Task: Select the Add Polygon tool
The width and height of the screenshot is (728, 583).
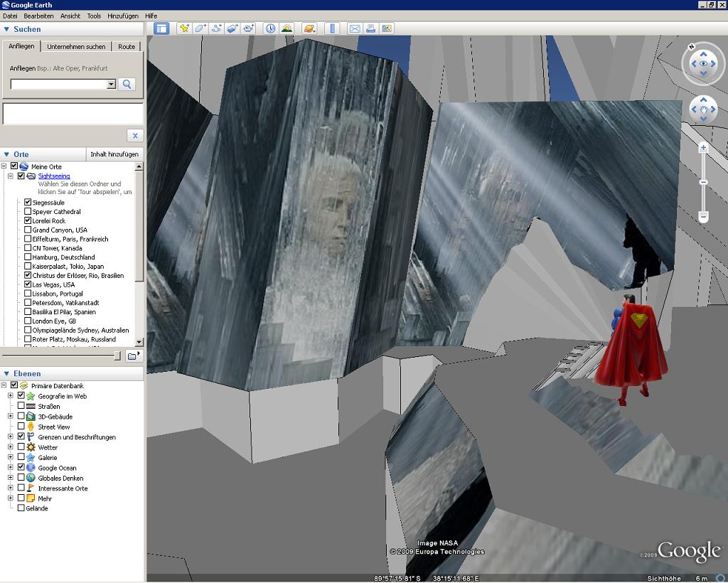Action: coord(200,28)
